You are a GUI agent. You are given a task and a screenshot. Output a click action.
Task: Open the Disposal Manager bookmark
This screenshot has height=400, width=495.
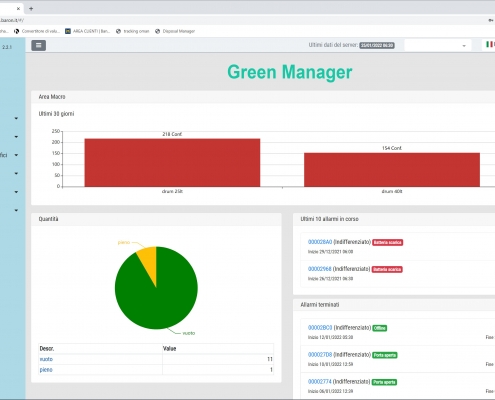click(175, 31)
